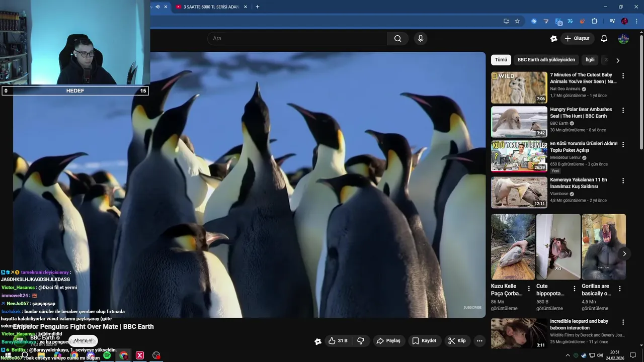Open 'Hungry Polar Bear Ambushes Seal' thumbnail

tap(519, 122)
